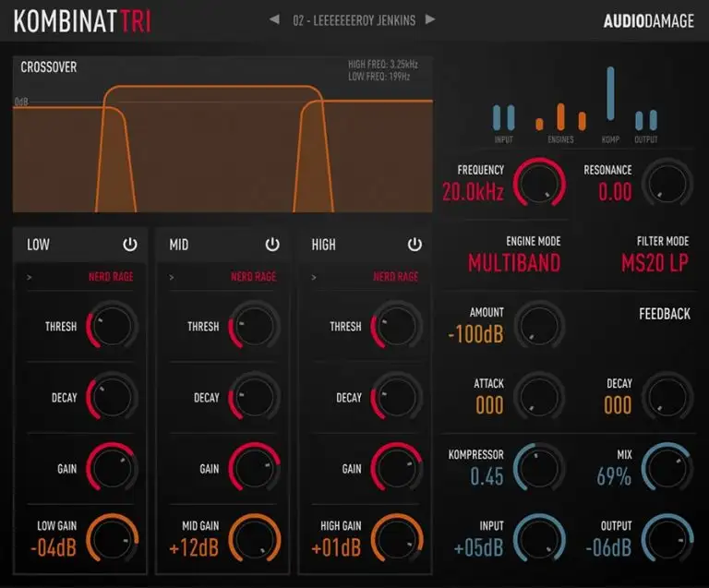This screenshot has height=588, width=709.
Task: Expand the MID band engine selector arrow
Action: point(172,277)
